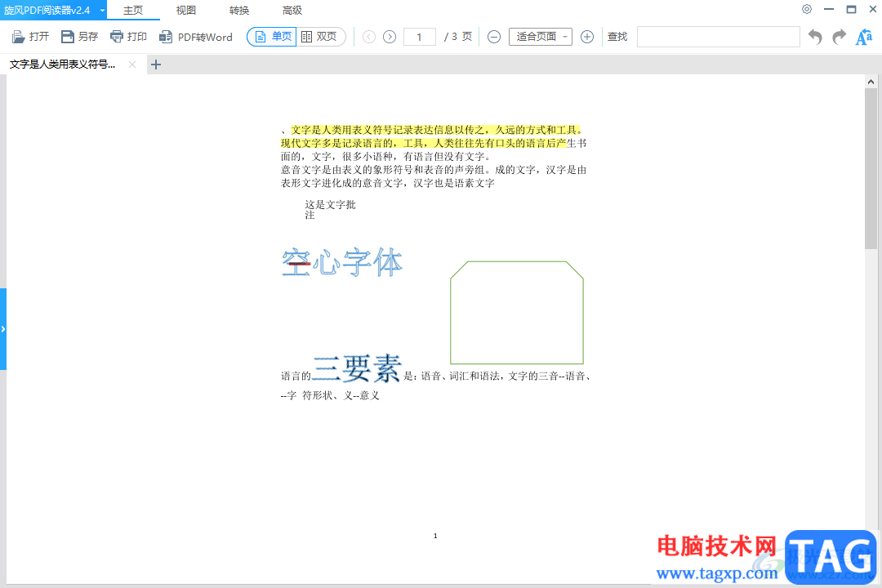Go to the next page arrow
The width and height of the screenshot is (882, 588).
390,37
